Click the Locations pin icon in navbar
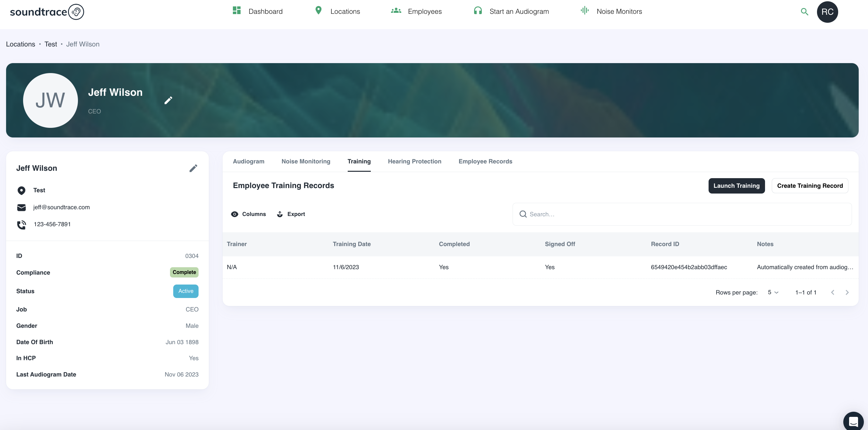This screenshot has height=430, width=868. click(318, 11)
